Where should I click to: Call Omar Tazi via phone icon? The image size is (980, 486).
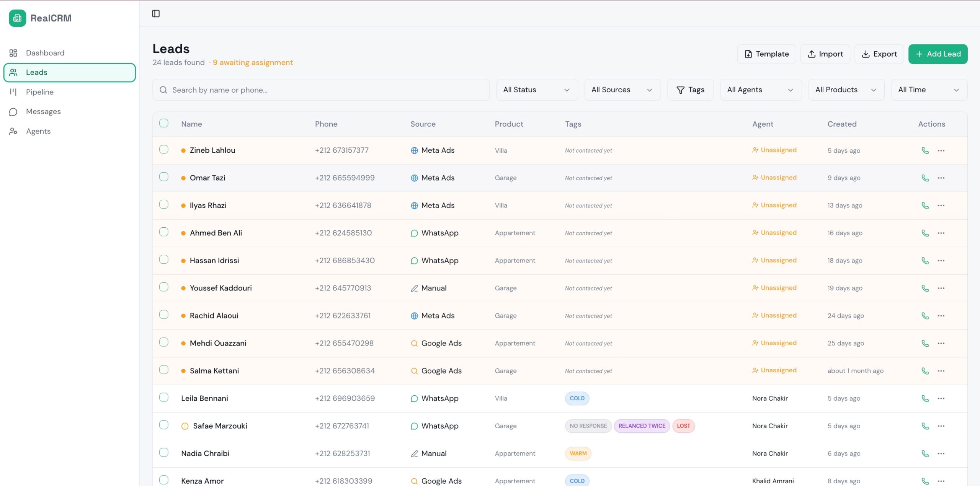coord(925,178)
